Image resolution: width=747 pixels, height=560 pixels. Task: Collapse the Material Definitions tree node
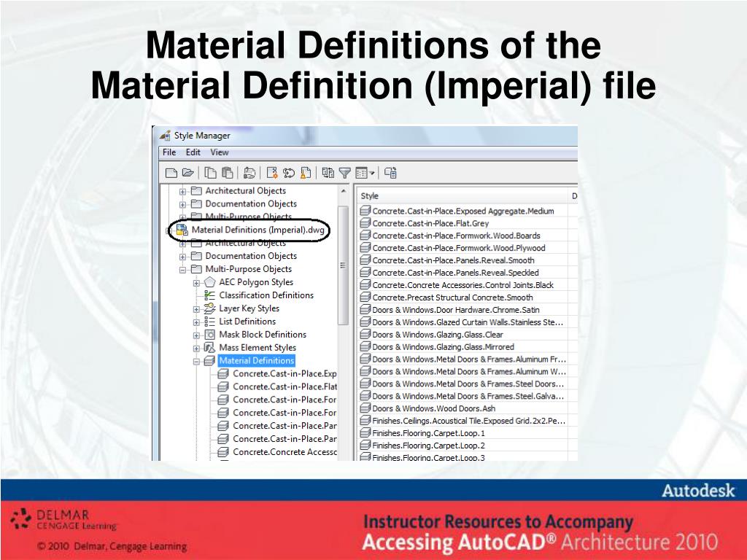(196, 362)
